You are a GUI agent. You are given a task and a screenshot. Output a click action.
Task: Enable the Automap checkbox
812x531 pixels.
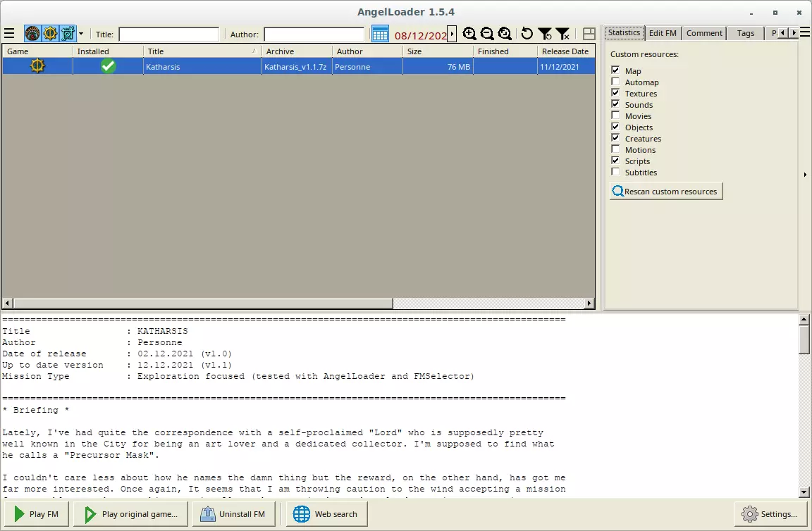(x=616, y=82)
